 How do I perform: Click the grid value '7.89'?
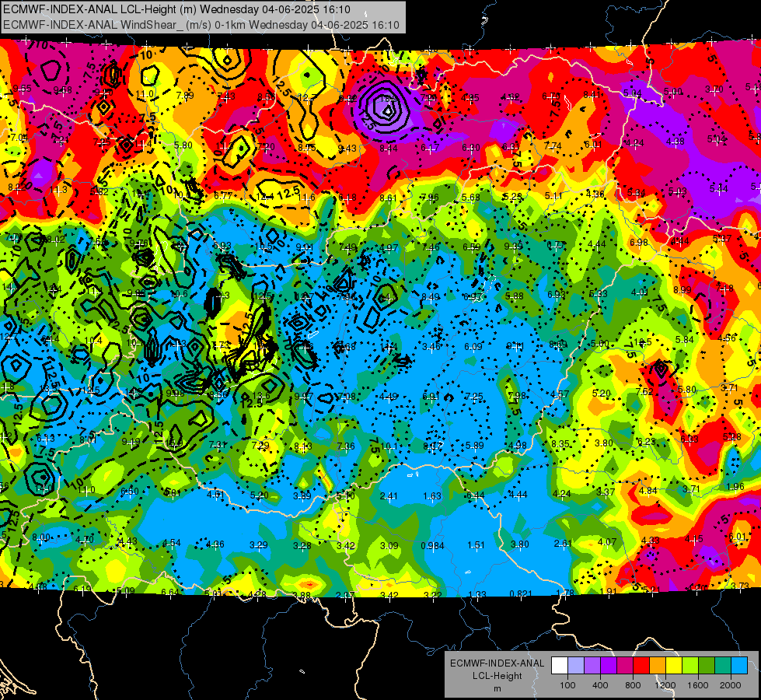pyautogui.click(x=185, y=95)
